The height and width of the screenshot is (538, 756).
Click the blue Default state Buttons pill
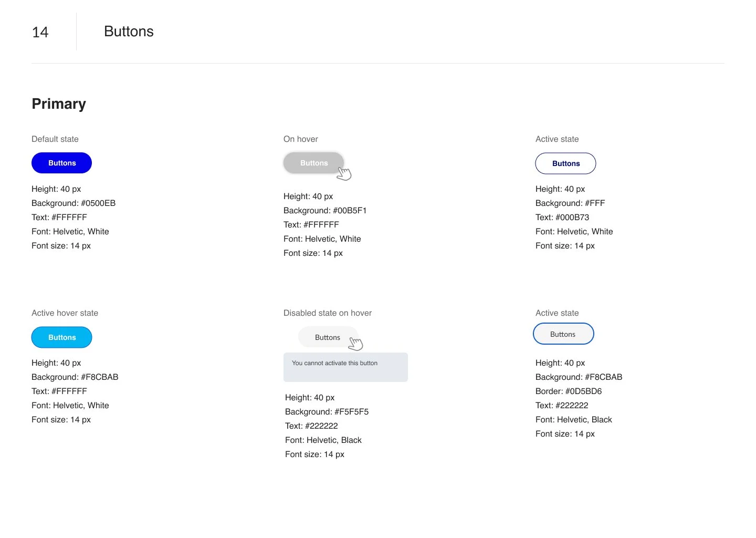61,163
